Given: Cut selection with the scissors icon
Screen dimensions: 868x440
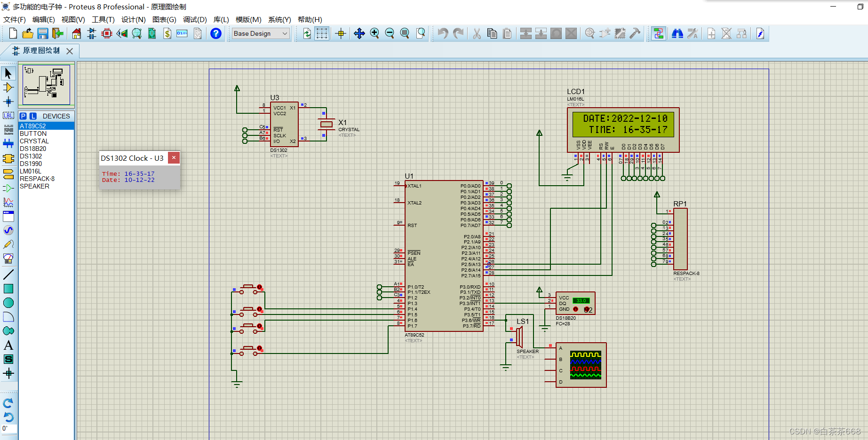Looking at the screenshot, I should click(x=477, y=33).
